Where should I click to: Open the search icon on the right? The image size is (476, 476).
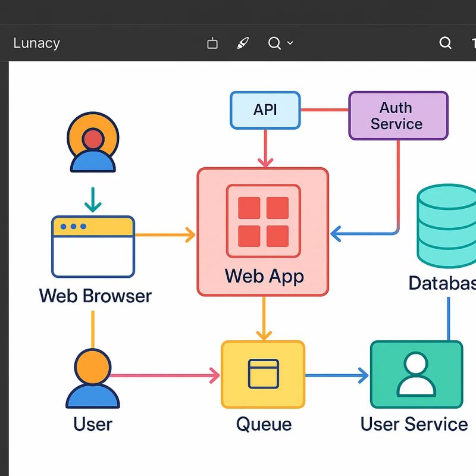[x=445, y=43]
